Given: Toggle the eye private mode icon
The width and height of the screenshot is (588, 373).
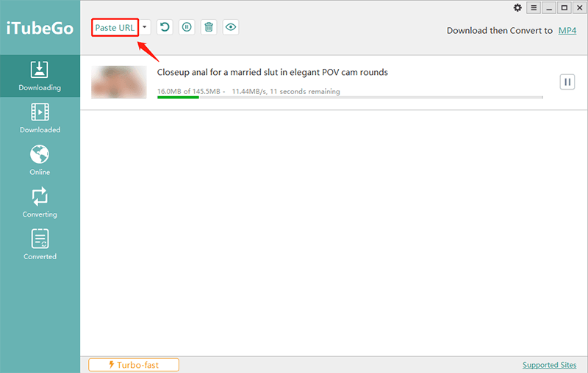Looking at the screenshot, I should (x=231, y=27).
